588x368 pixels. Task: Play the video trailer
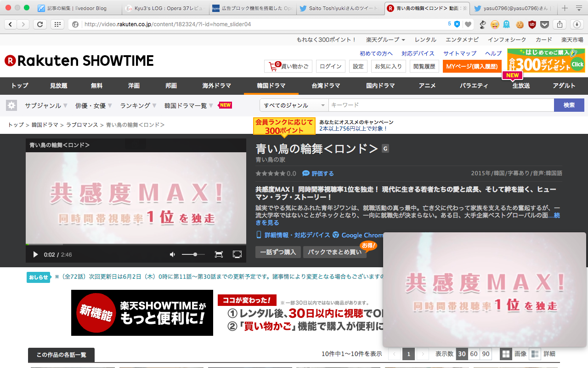(x=35, y=254)
